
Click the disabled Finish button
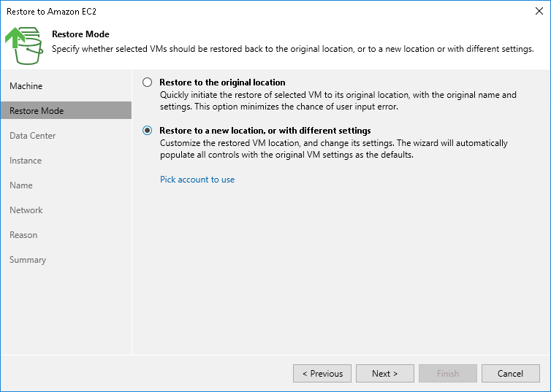coord(448,374)
